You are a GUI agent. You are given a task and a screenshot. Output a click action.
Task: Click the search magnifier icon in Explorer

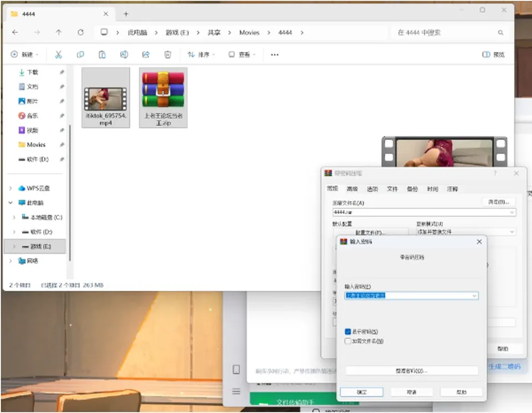click(x=501, y=33)
